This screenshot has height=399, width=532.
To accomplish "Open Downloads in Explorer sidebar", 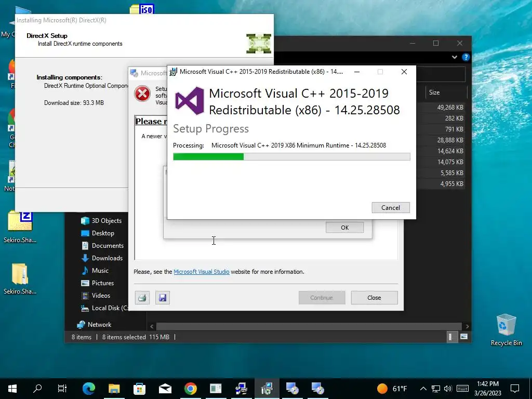I will [x=102, y=258].
